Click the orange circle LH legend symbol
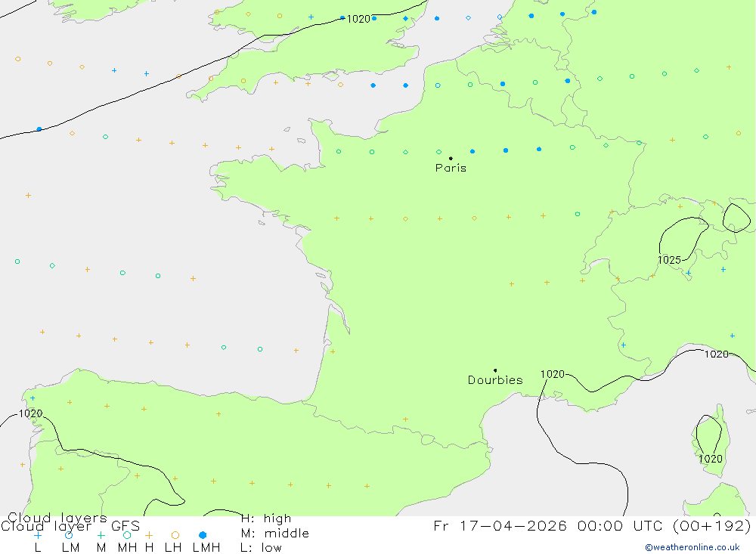 point(175,535)
